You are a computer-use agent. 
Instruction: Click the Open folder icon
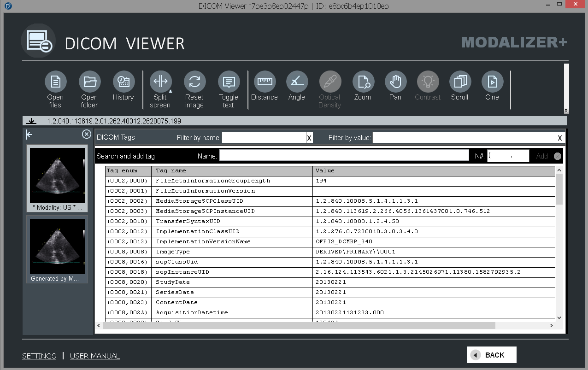click(89, 82)
